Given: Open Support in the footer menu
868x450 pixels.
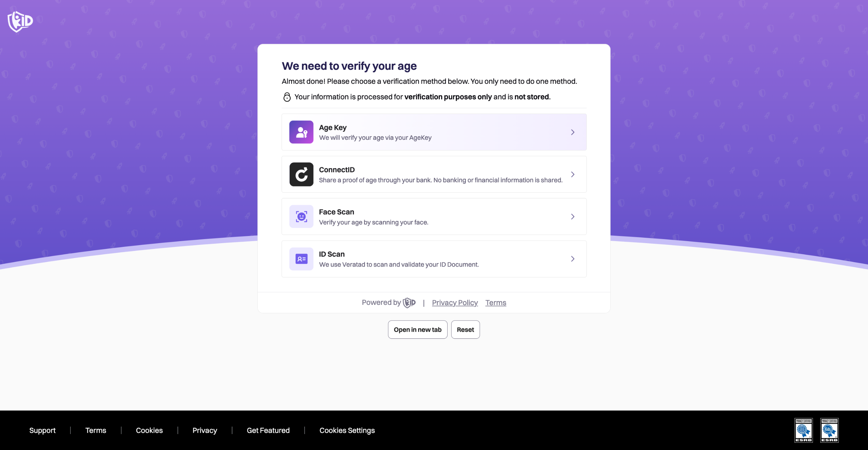Looking at the screenshot, I should pos(42,430).
